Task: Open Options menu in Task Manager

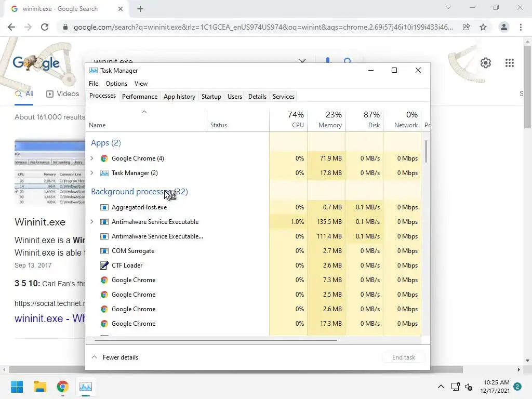Action: [116, 84]
